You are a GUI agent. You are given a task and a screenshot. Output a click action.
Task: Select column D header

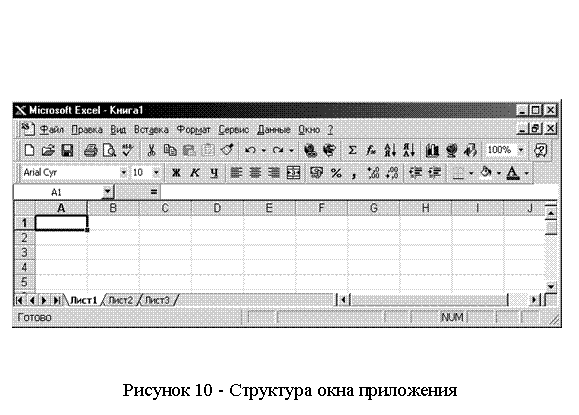217,208
